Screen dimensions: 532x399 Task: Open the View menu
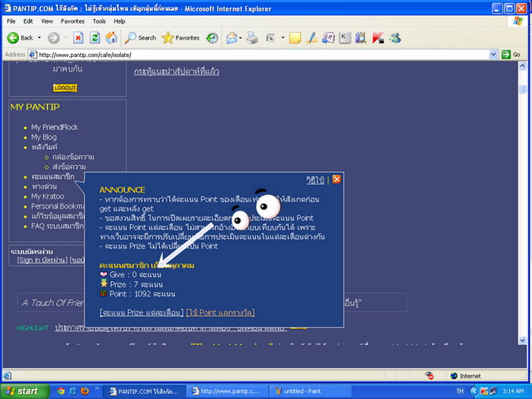pyautogui.click(x=47, y=21)
